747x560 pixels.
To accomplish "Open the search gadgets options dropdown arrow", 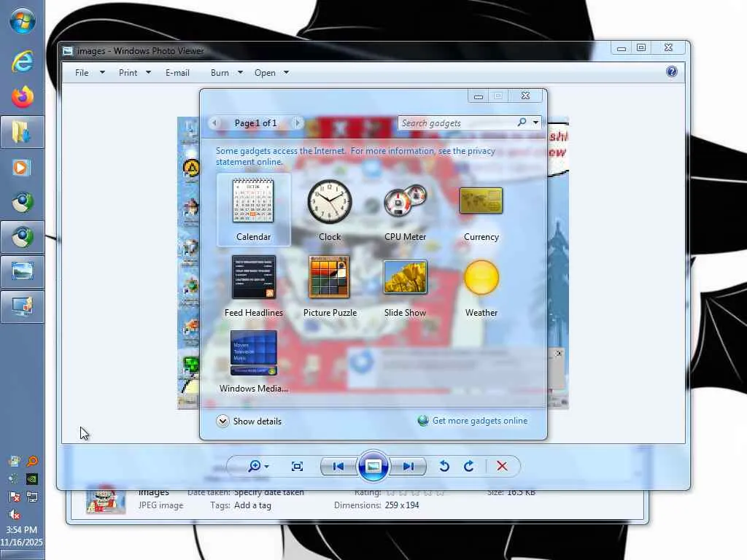I will click(x=536, y=122).
